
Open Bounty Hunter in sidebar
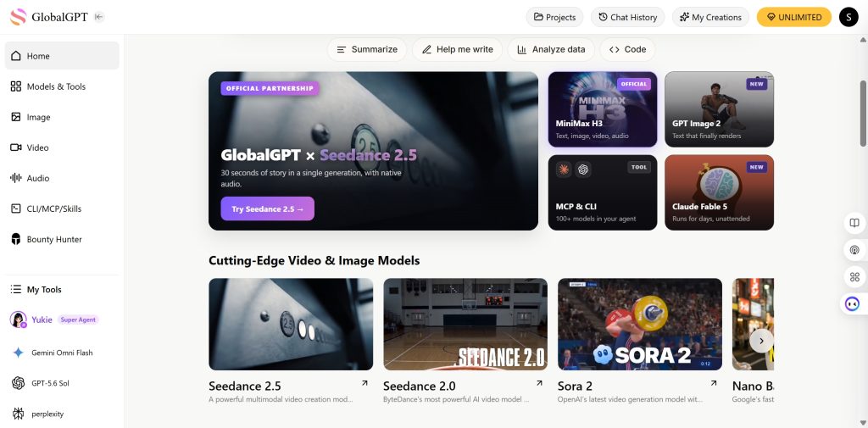click(62, 239)
